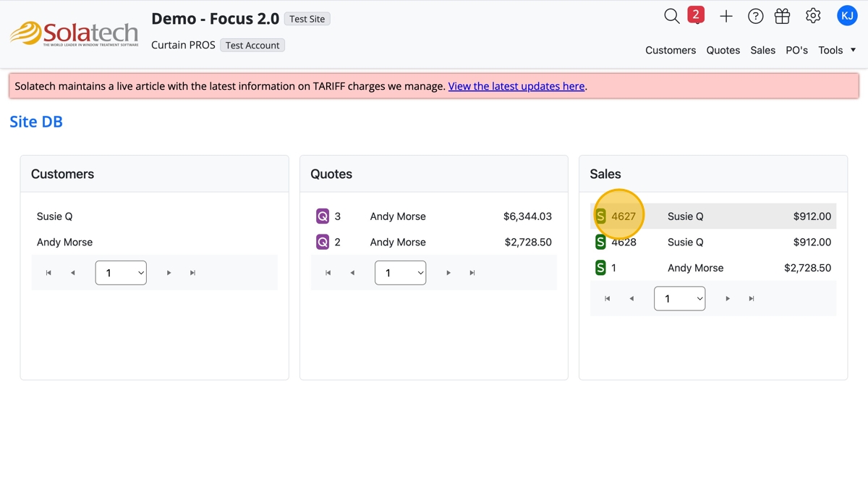The image size is (868, 485).
Task: Open the search magnifier icon
Action: tap(671, 16)
